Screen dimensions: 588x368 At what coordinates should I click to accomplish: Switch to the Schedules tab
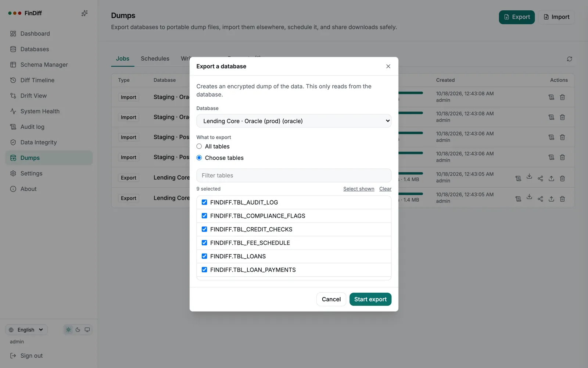[155, 59]
